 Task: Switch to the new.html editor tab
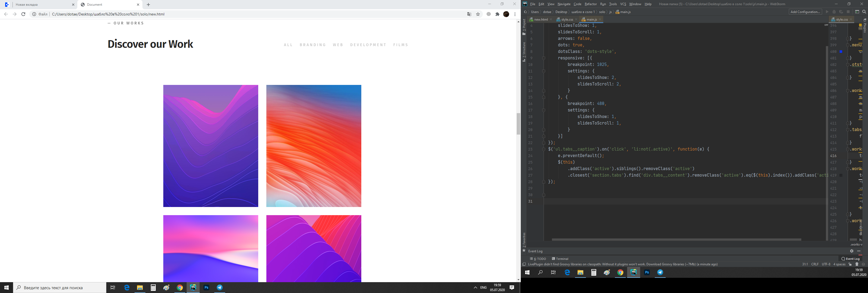click(x=541, y=20)
